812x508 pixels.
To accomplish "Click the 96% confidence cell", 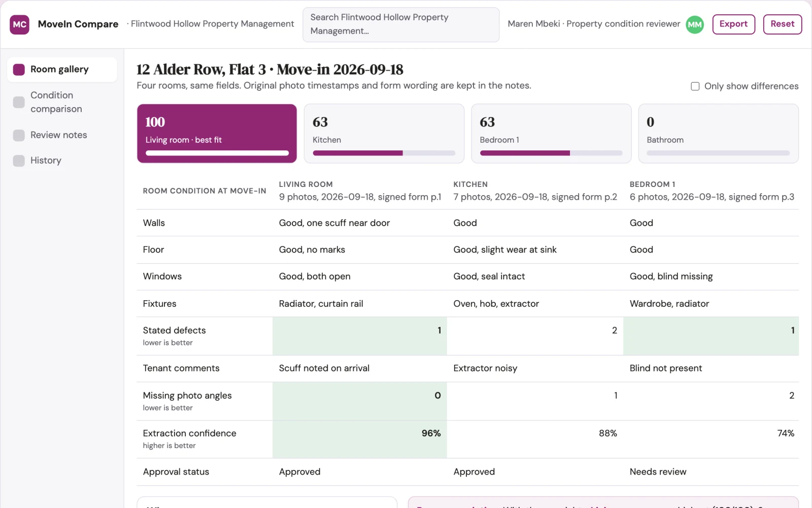I will tap(360, 439).
